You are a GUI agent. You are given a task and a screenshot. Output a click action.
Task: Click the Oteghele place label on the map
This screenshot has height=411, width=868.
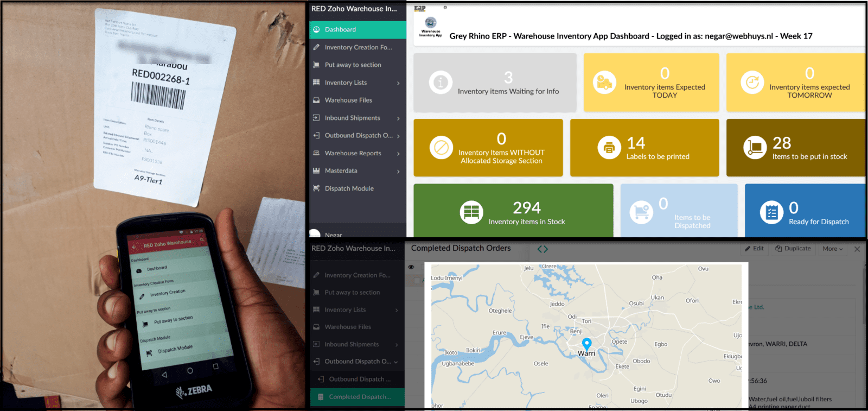point(500,311)
